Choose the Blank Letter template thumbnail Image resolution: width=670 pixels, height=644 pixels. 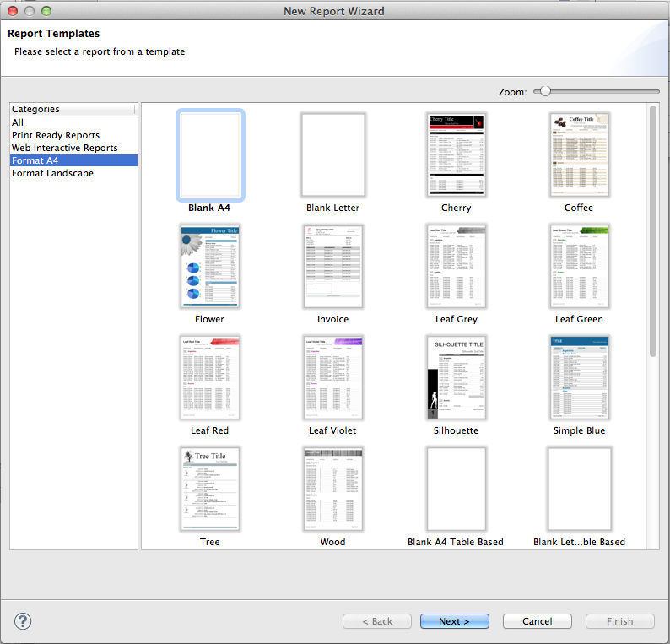[x=332, y=154]
